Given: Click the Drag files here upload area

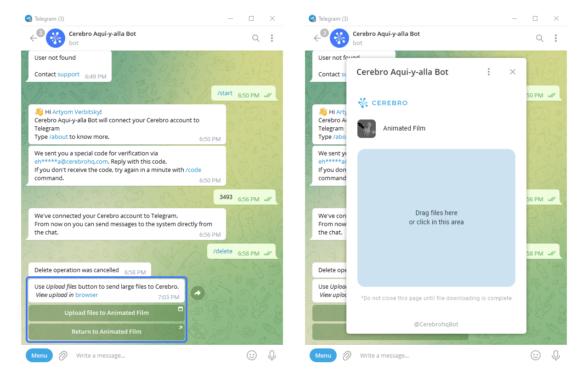Looking at the screenshot, I should click(x=436, y=218).
